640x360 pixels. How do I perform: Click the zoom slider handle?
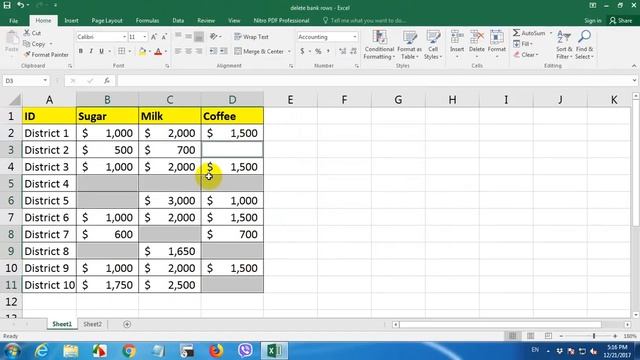[594, 336]
